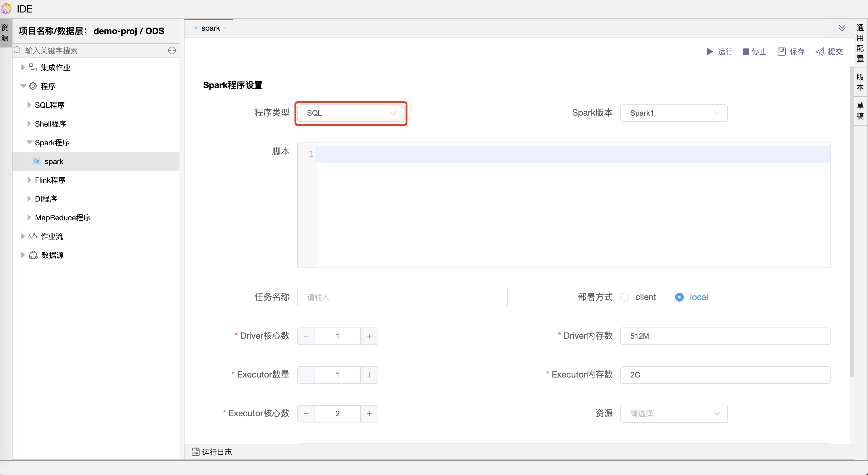Open the program type SQL dropdown
This screenshot has height=475, width=868.
pyautogui.click(x=351, y=113)
